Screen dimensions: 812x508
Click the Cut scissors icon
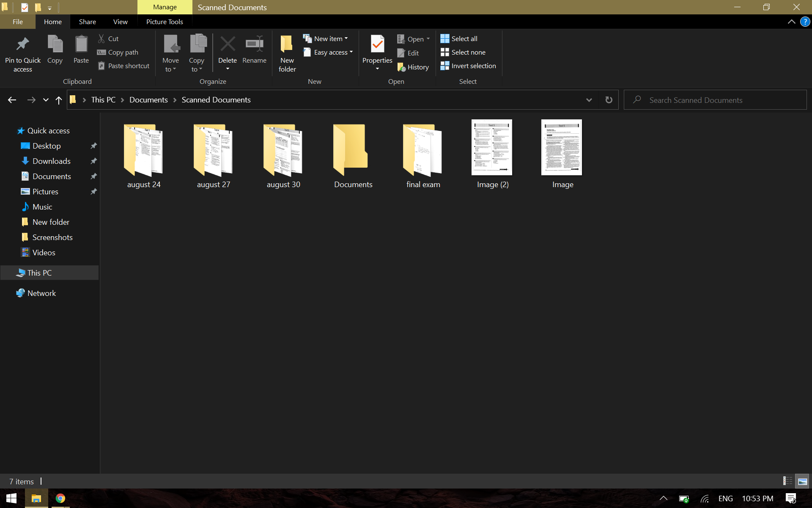101,39
